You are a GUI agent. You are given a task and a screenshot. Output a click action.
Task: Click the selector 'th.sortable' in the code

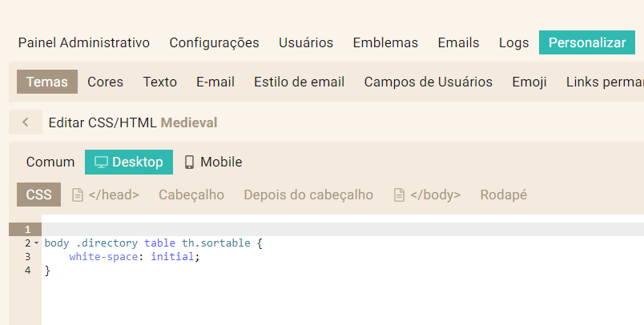pyautogui.click(x=216, y=243)
